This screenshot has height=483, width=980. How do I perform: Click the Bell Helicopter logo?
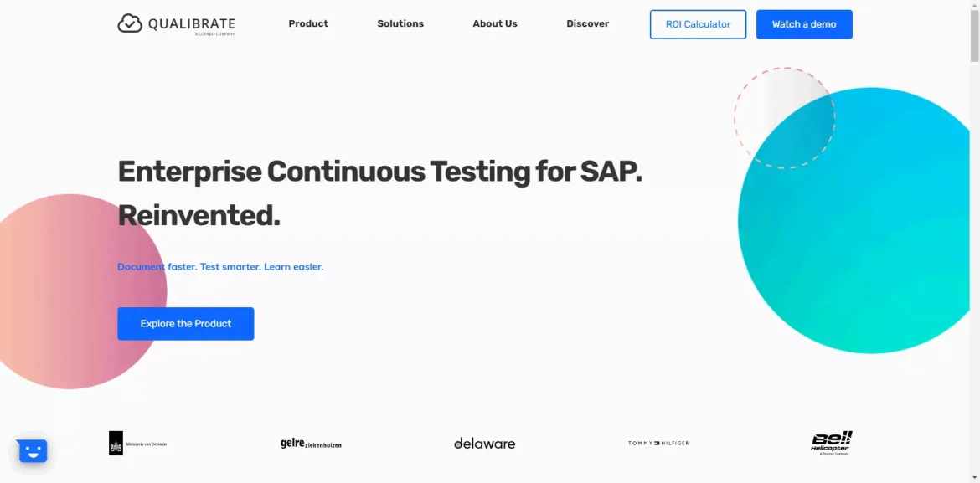click(831, 443)
